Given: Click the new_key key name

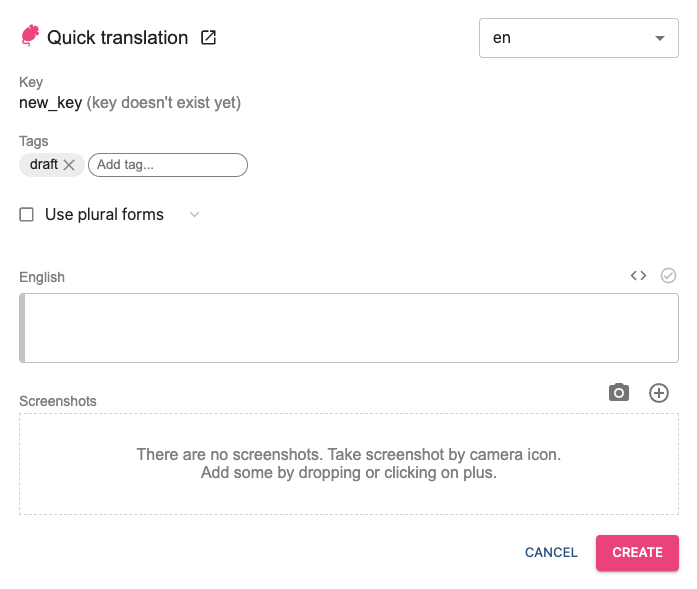Looking at the screenshot, I should tap(50, 102).
